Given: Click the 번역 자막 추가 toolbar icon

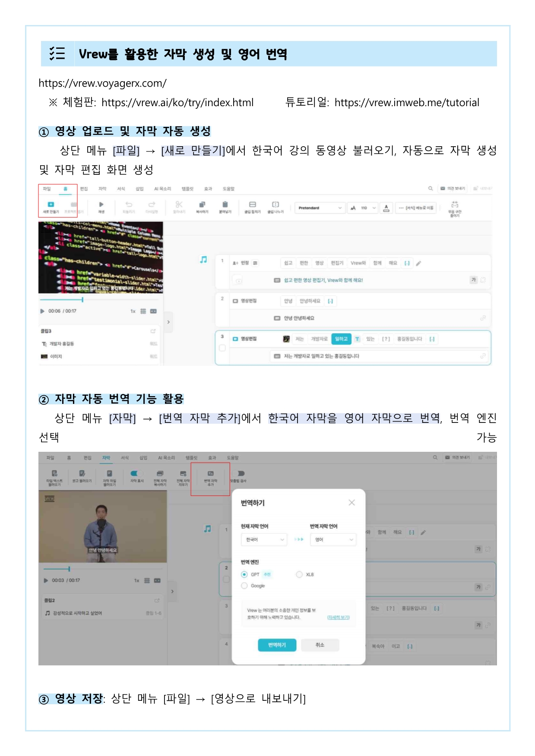Looking at the screenshot, I should pyautogui.click(x=211, y=474).
